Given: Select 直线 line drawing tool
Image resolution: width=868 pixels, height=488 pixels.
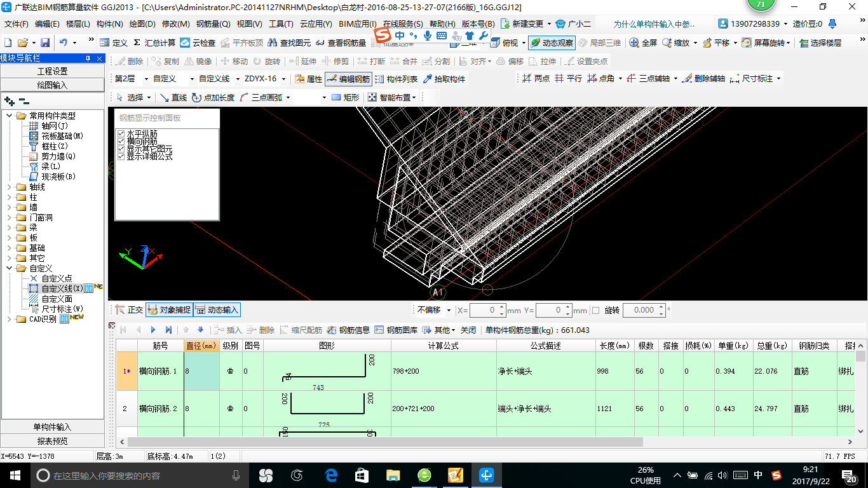Looking at the screenshot, I should 173,97.
